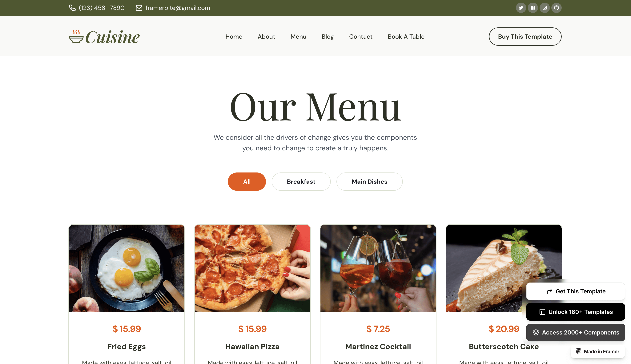This screenshot has width=631, height=364.
Task: Open the Facebook social icon
Action: [533, 8]
